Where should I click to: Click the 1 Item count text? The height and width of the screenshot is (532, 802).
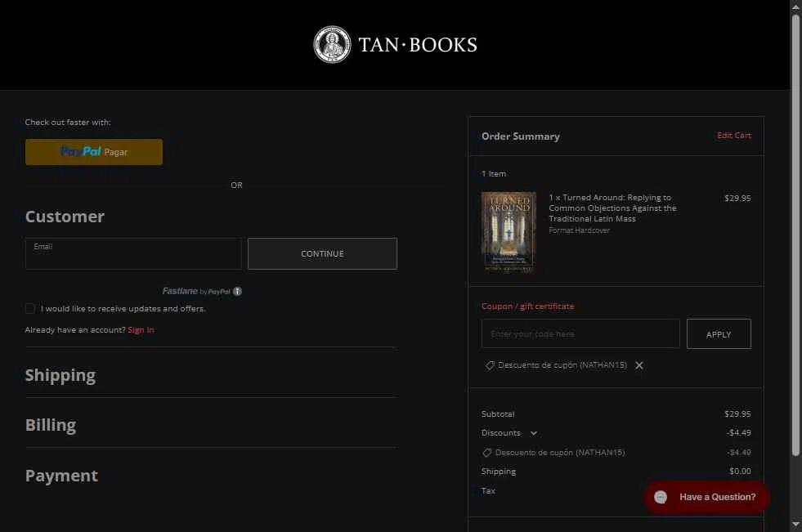(494, 174)
